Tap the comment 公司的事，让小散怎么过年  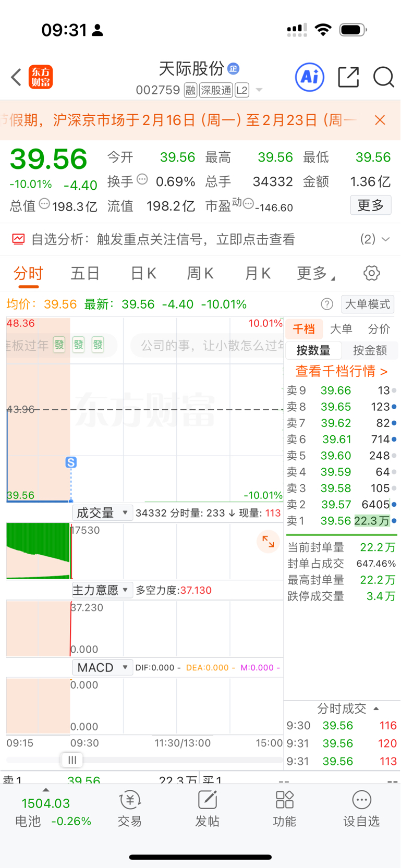[x=212, y=346]
